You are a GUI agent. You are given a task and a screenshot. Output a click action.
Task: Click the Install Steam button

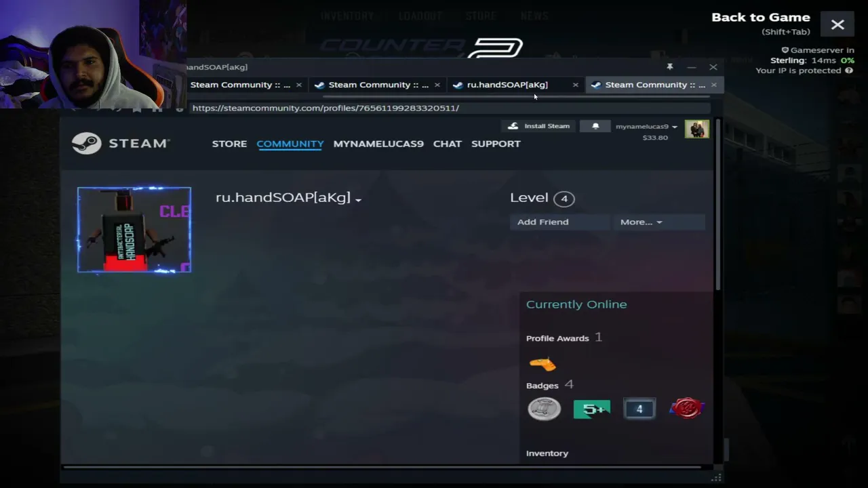tap(539, 126)
